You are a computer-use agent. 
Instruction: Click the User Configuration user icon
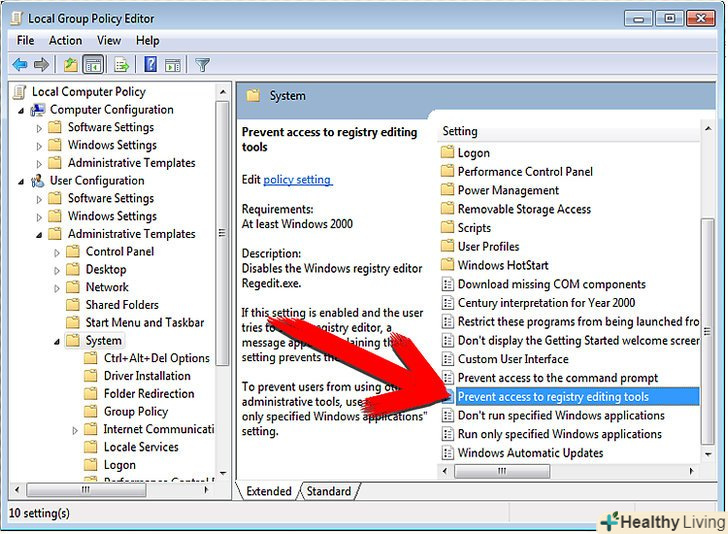(x=38, y=181)
